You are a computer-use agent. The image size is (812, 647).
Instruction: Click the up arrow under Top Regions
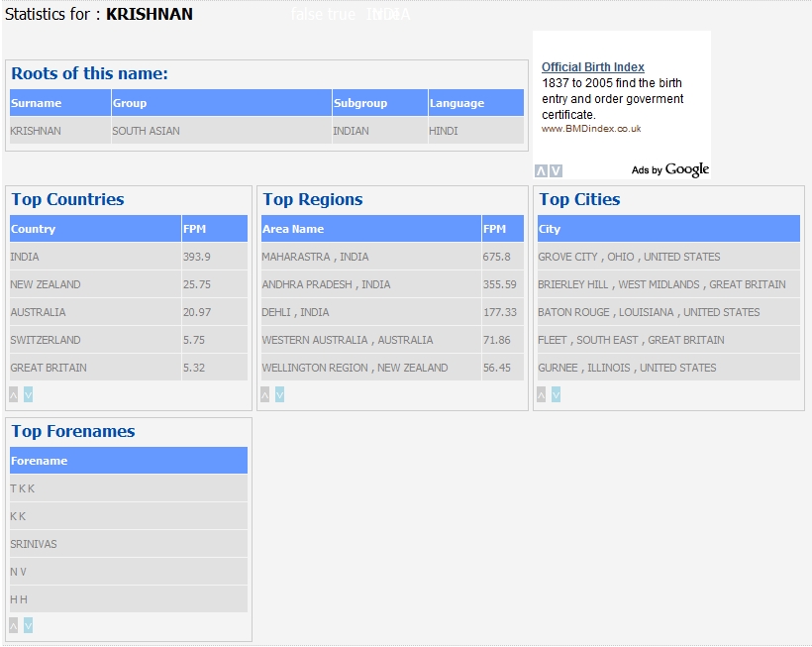(x=265, y=394)
